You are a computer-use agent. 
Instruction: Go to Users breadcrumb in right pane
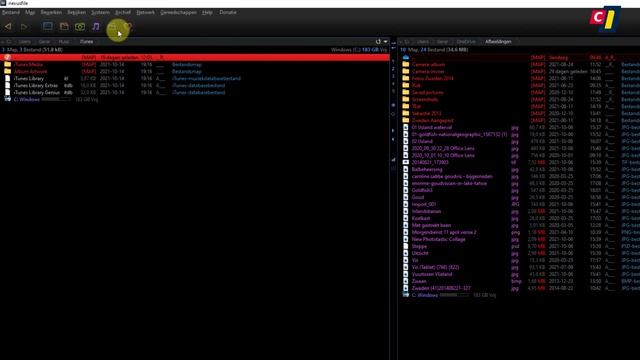(423, 42)
